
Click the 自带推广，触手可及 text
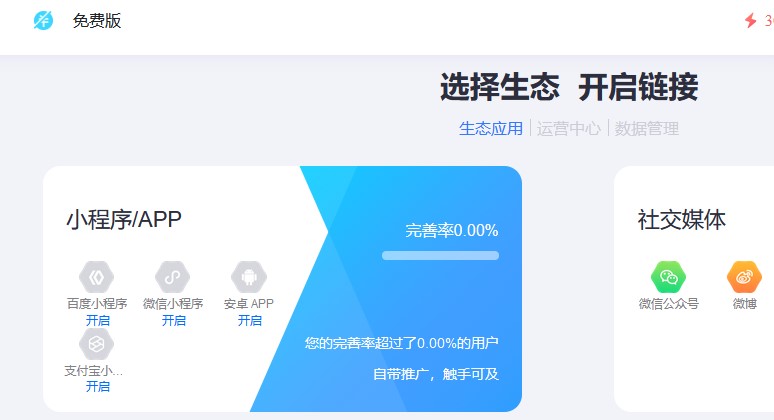point(435,375)
